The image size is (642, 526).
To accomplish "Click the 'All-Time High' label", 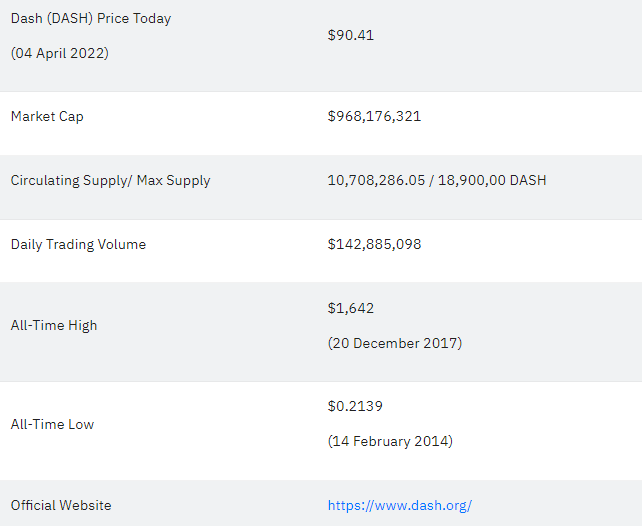I will (54, 325).
